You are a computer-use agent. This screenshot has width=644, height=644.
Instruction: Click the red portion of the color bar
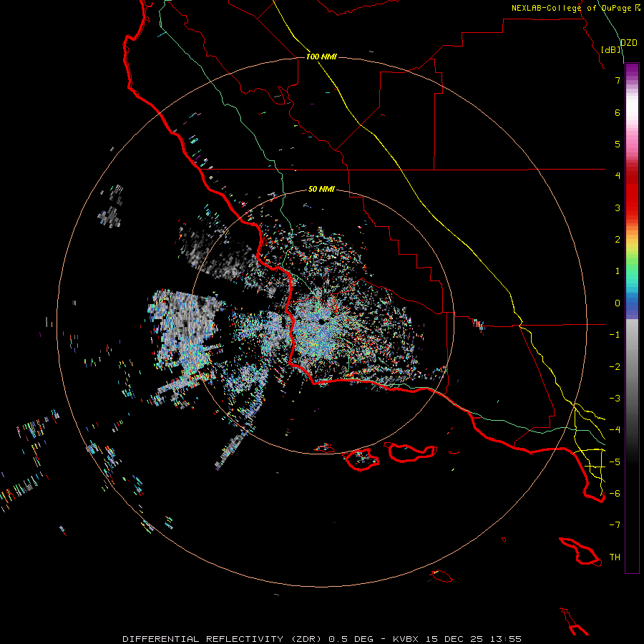tap(632, 193)
